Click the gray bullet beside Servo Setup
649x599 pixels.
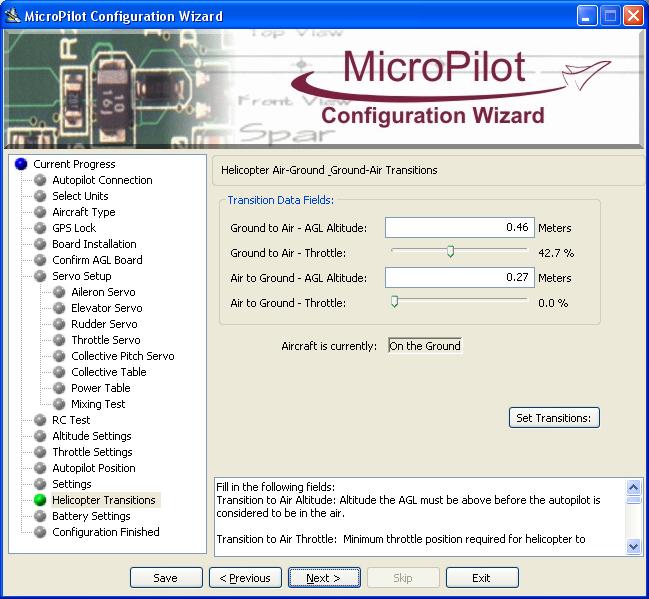[x=40, y=276]
